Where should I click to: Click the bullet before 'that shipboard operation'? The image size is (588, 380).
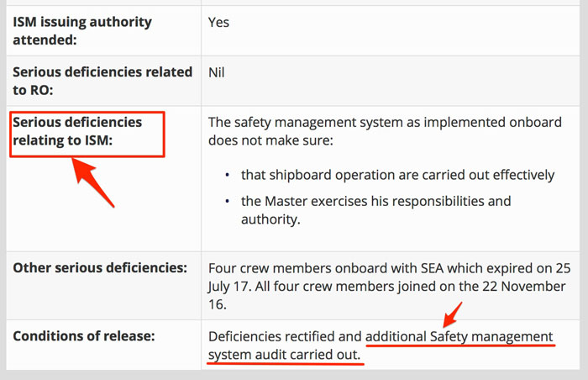tap(228, 175)
